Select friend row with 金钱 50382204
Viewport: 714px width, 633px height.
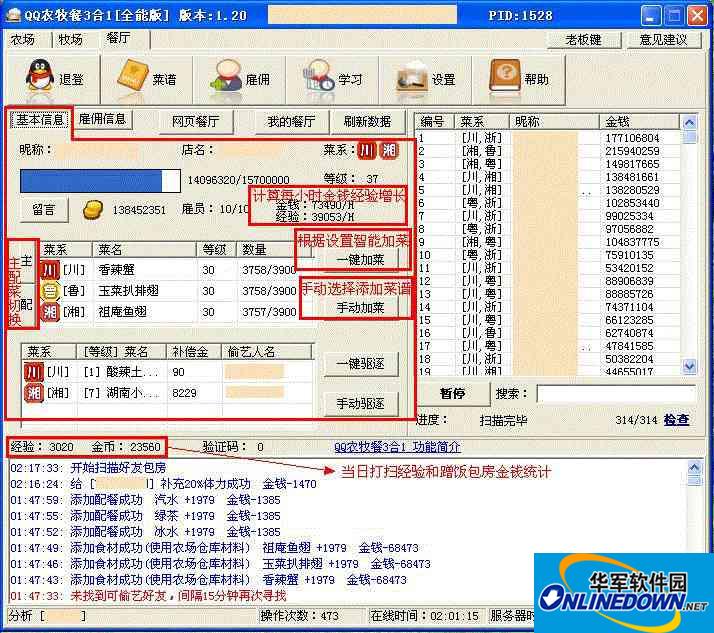549,359
